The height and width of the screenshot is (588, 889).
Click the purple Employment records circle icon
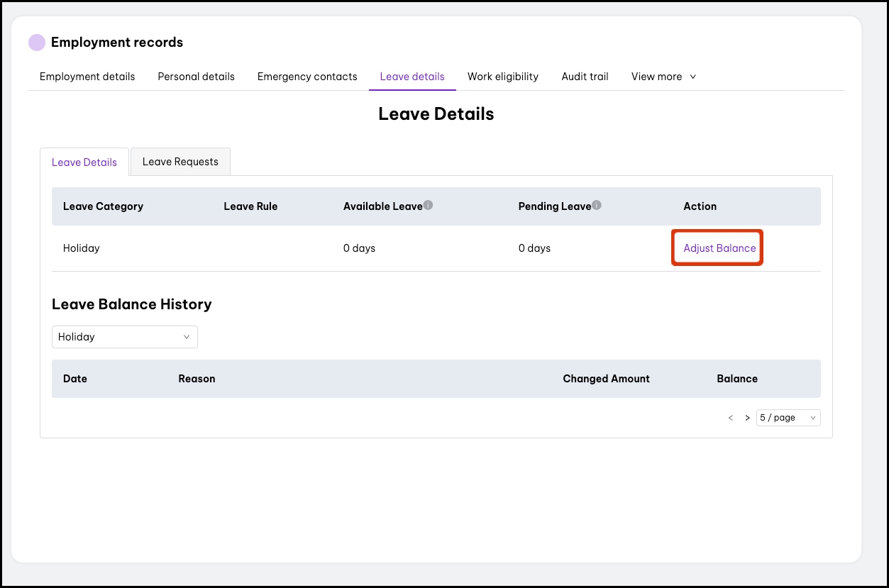tap(37, 43)
